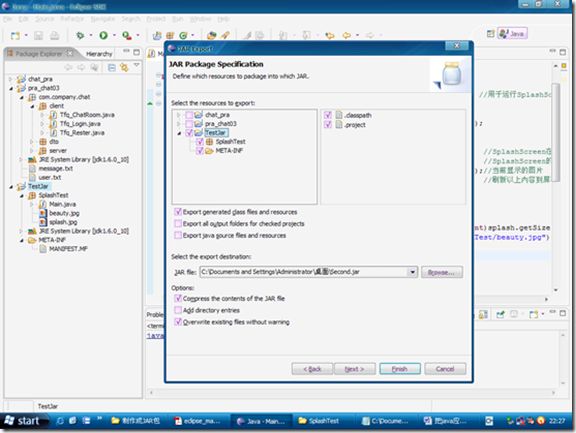
Task: Switch to the Hierarchy tab
Action: click(99, 54)
